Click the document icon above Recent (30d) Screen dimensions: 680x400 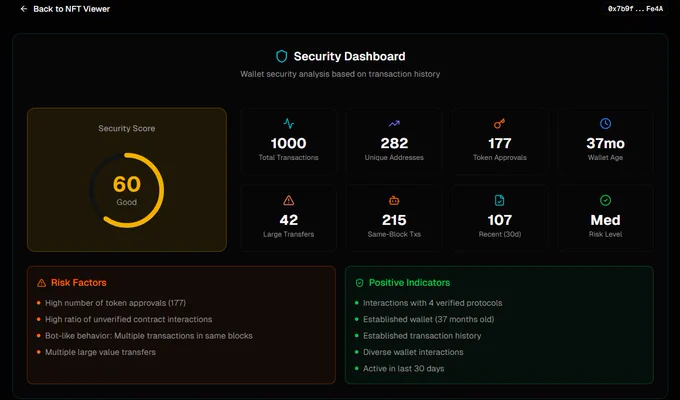pos(500,200)
